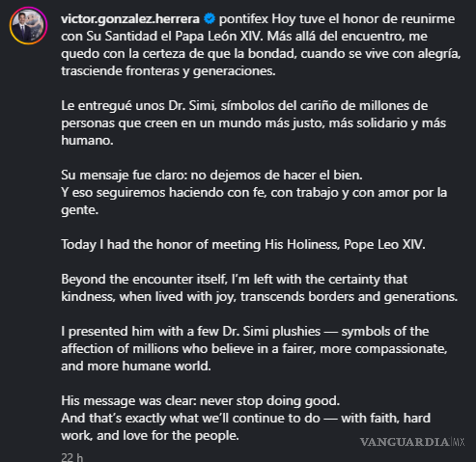Click the victor.gonzalez.herrera username
Image resolution: width=476 pixels, height=462 pixels.
pyautogui.click(x=131, y=19)
